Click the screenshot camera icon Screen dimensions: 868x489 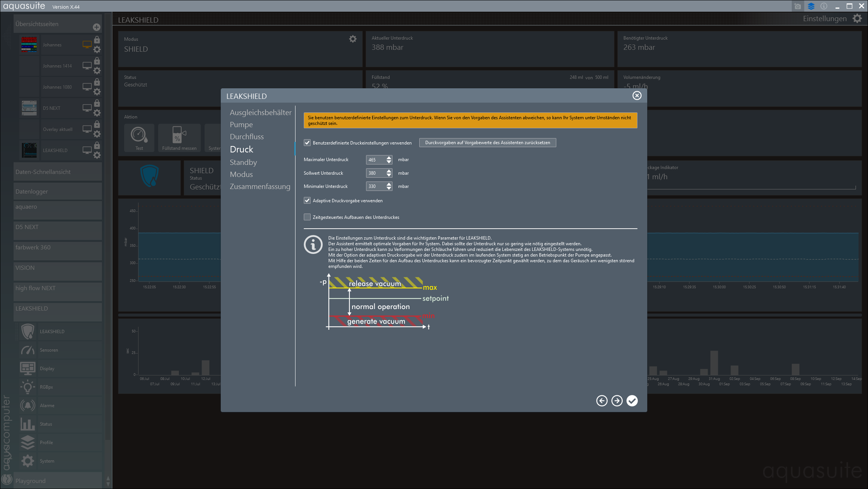[x=797, y=6]
